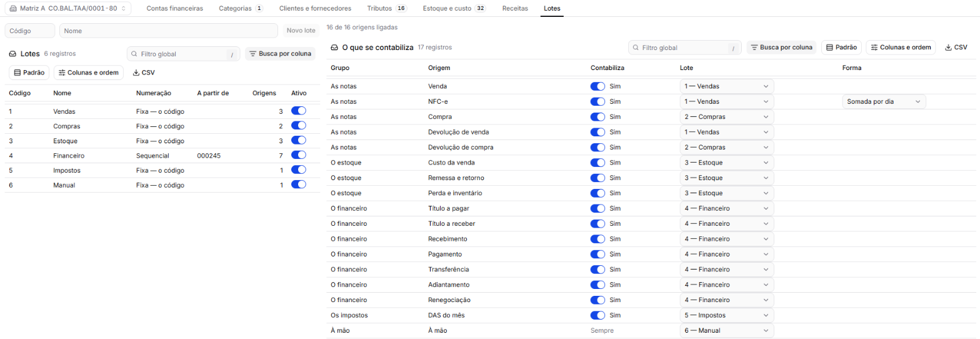Click Adiantamento origem cell

coord(449,285)
